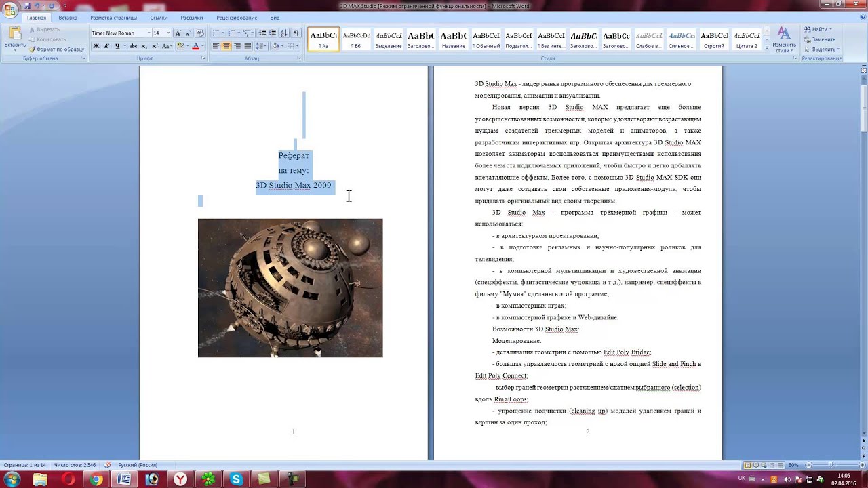Click Cut (Вырезать)
Viewport: 868px width, 488px height.
click(45, 29)
